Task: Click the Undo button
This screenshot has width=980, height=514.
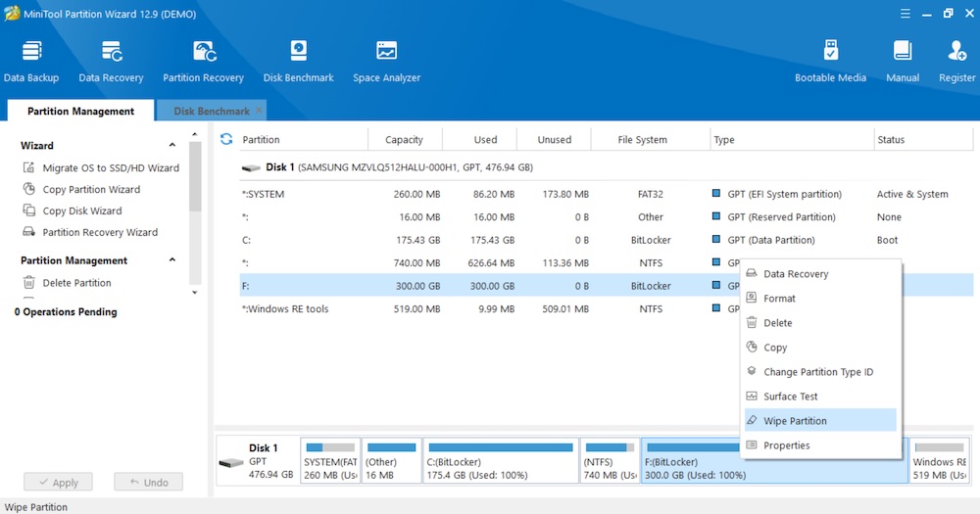Action: click(149, 482)
